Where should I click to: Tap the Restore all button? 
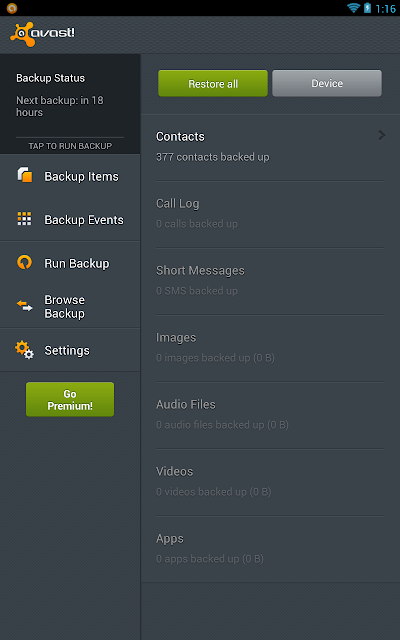click(x=213, y=83)
